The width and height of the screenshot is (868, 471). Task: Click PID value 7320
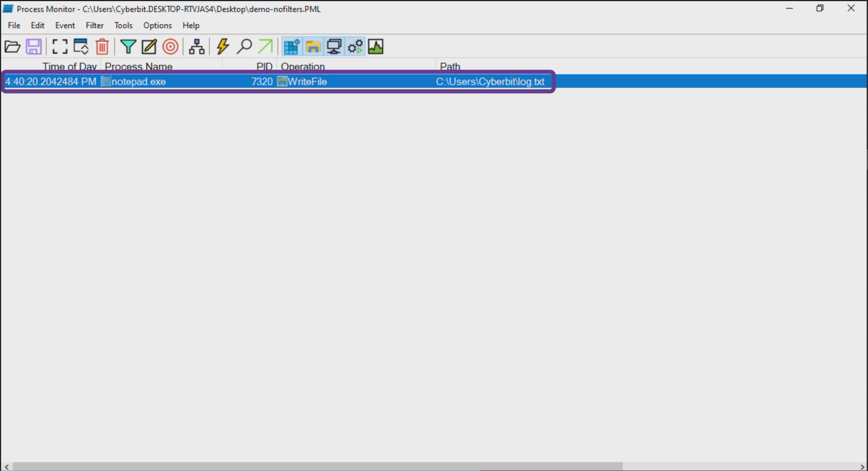pyautogui.click(x=262, y=82)
